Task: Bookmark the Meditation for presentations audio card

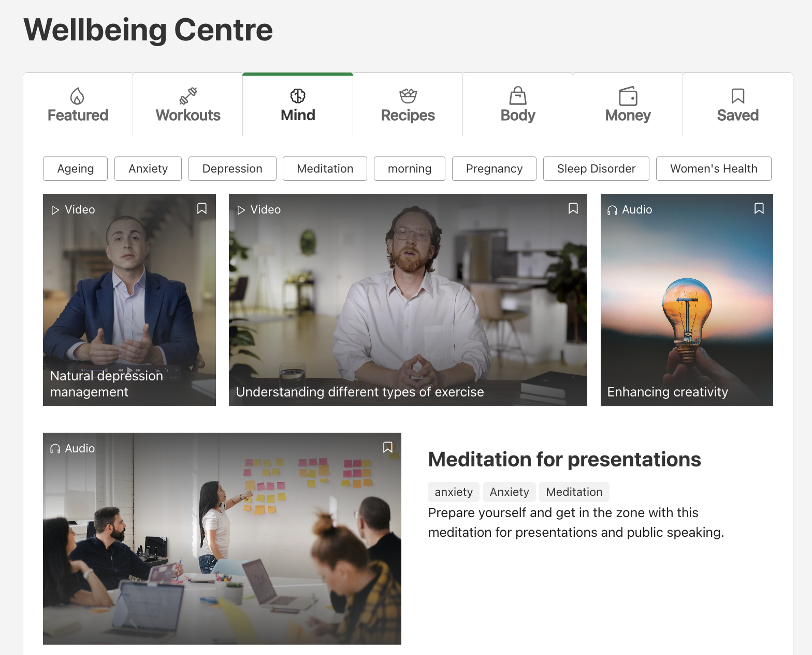Action: (x=387, y=447)
